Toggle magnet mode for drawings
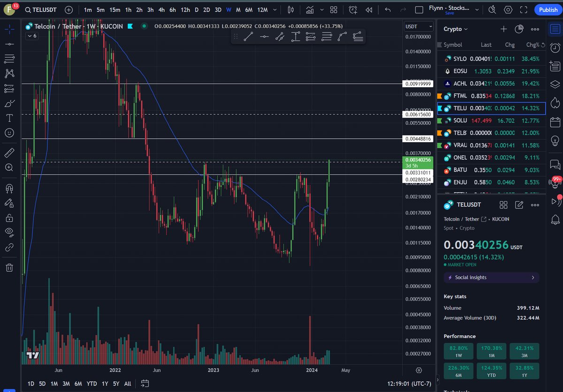 (x=9, y=188)
